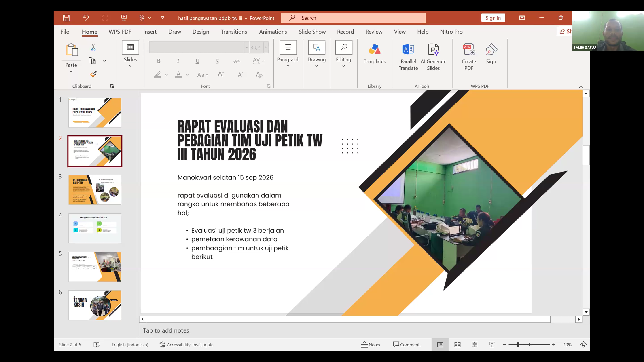Screen dimensions: 644x362
Task: Toggle Underline formatting
Action: [x=197, y=61]
